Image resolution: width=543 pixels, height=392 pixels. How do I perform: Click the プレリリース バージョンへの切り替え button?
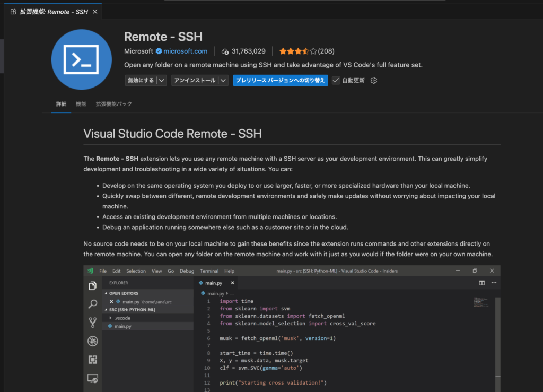pos(280,81)
